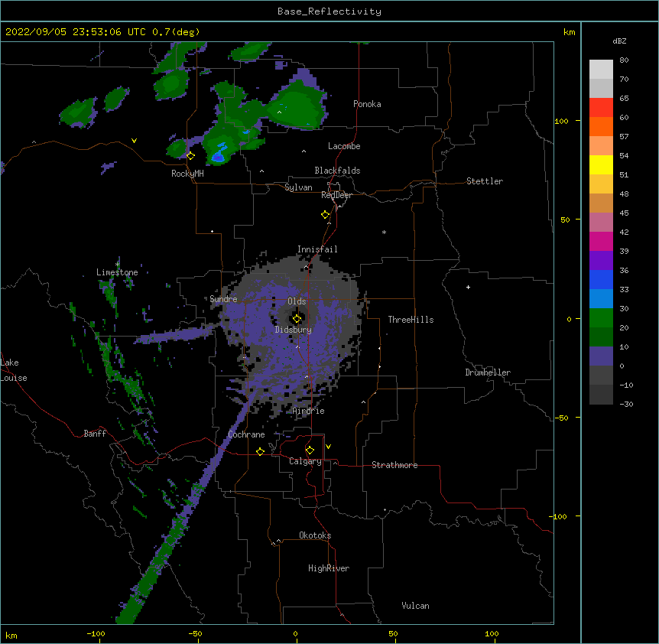Click the Sylvan label
659x644 pixels.
[x=298, y=187]
